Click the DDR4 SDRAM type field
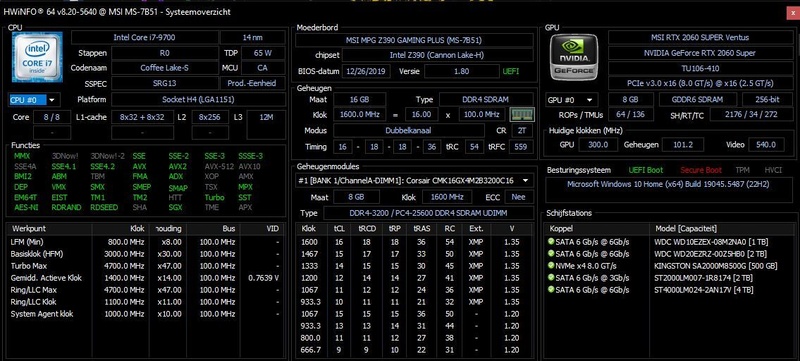Viewport: 800px width, 361px height. pos(486,99)
